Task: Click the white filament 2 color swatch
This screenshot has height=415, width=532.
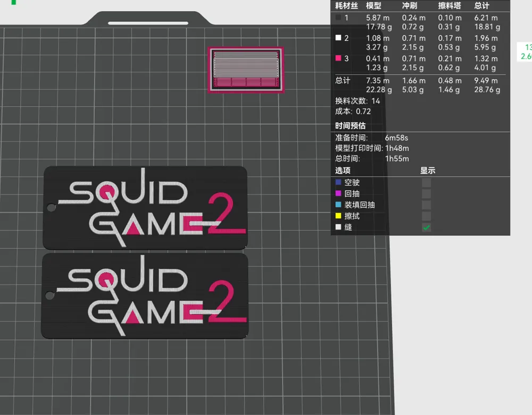Action: tap(338, 38)
